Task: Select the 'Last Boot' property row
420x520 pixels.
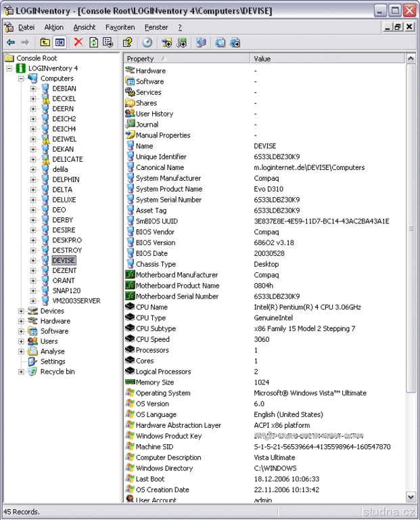Action: (264, 479)
